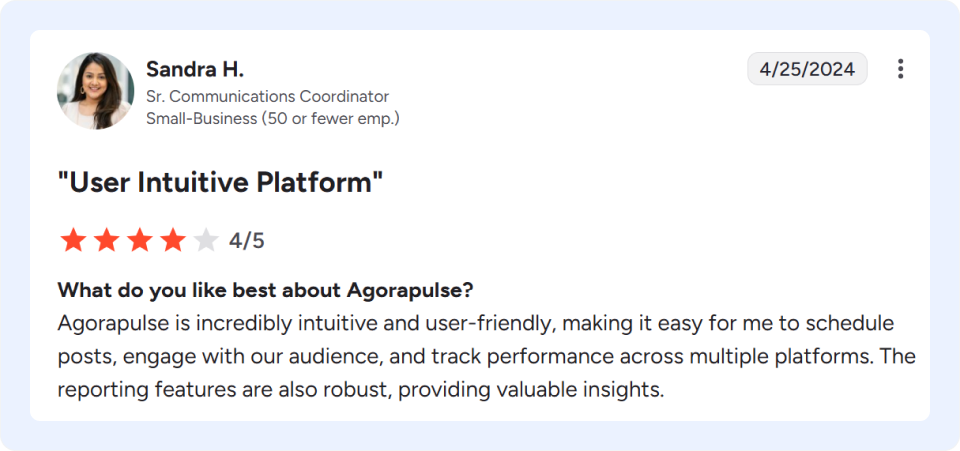Click Sandra H.'s profile photo
The width and height of the screenshot is (960, 451).
[x=96, y=91]
